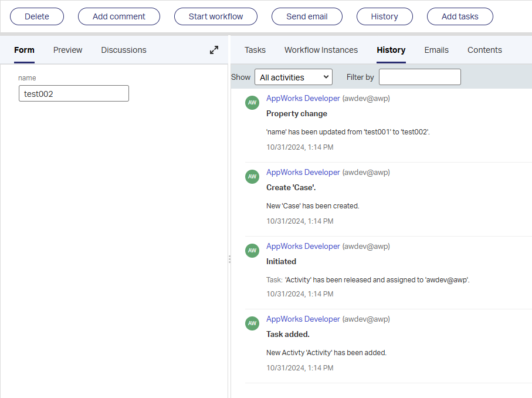Image resolution: width=532 pixels, height=398 pixels.
Task: Click avatar icon beside Create 'Case' entry
Action: click(252, 176)
